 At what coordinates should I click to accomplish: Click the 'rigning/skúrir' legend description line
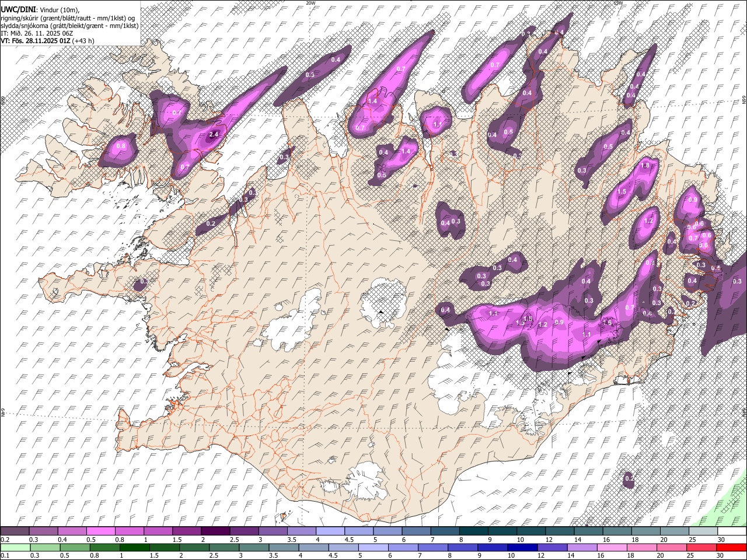point(68,18)
